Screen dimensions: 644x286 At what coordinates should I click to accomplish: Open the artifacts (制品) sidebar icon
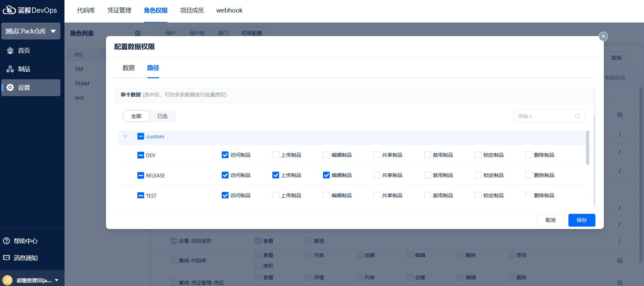(10, 69)
